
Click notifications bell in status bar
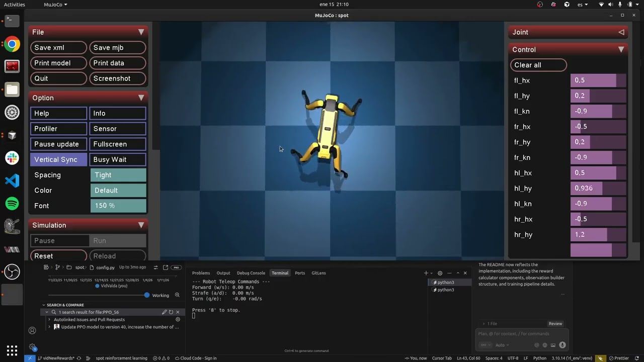coord(636,358)
